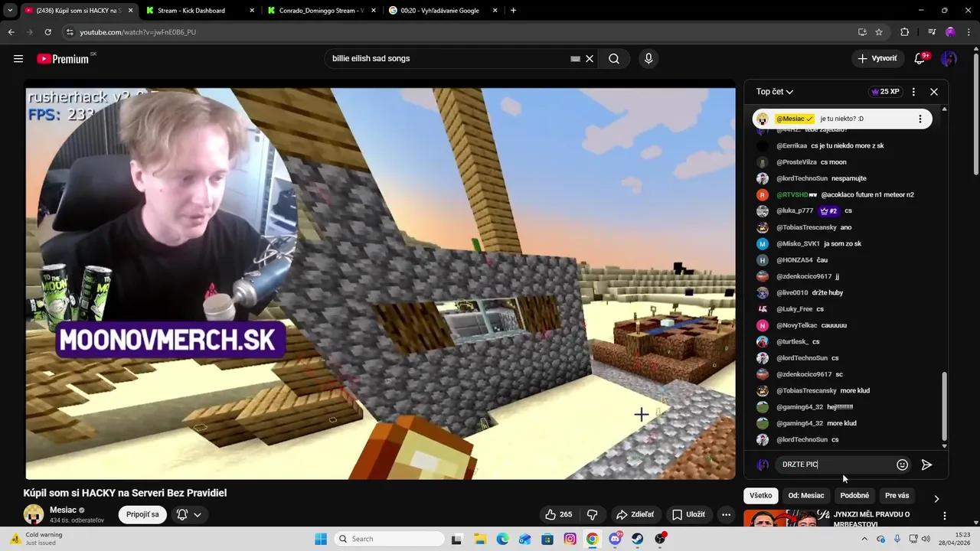Save video with Uložiť button

688,514
